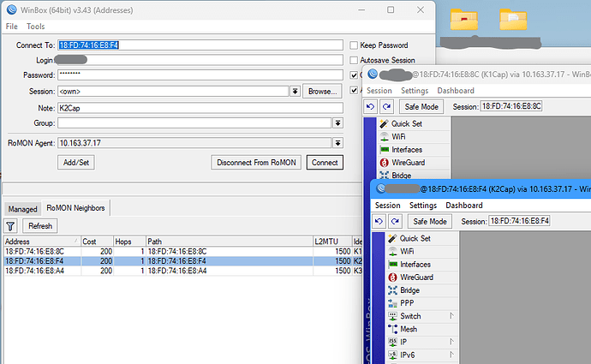Open Quick Set in K1Cap window

tap(406, 123)
